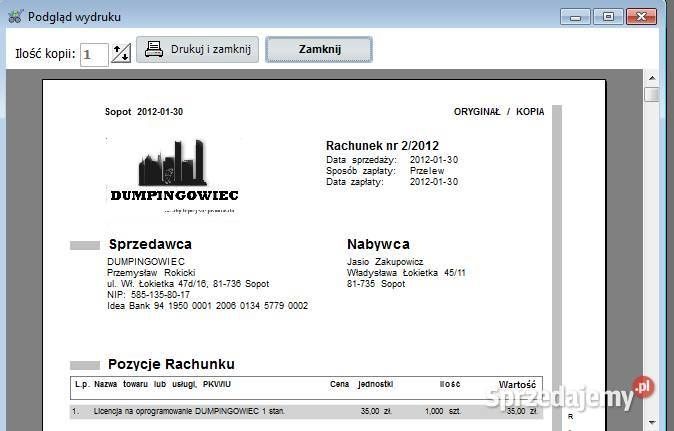Click 'Sopot 2012-01-30' text

pos(144,112)
